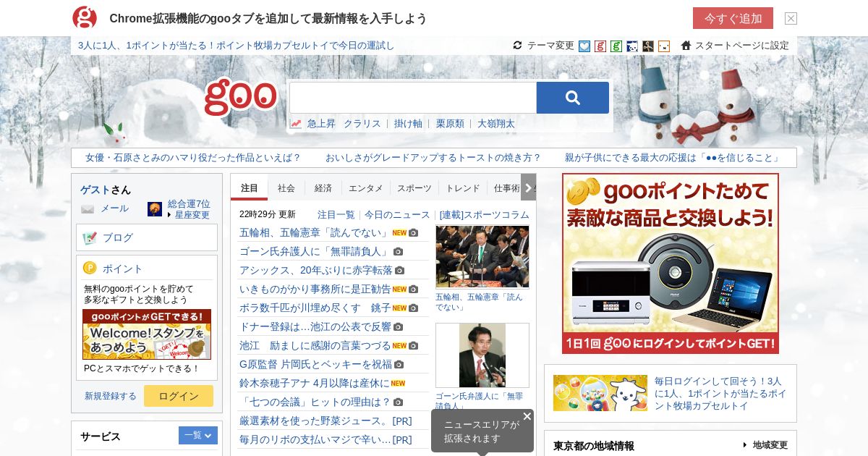Select the panda theme icon

(632, 46)
